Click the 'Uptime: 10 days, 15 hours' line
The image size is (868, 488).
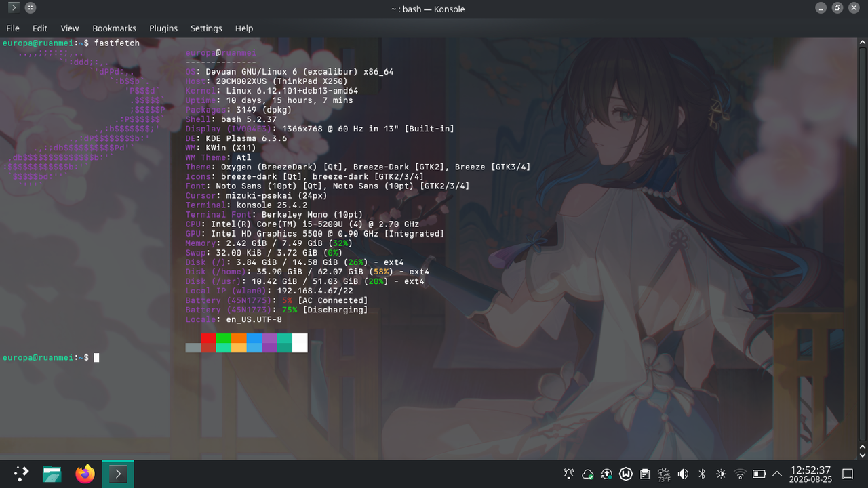(x=269, y=100)
